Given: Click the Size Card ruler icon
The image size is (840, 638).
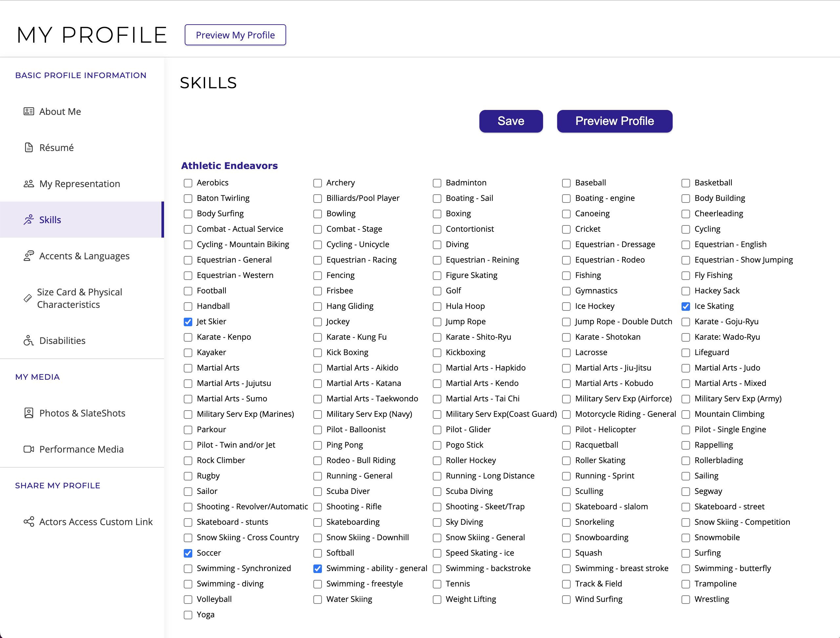Looking at the screenshot, I should pos(27,298).
